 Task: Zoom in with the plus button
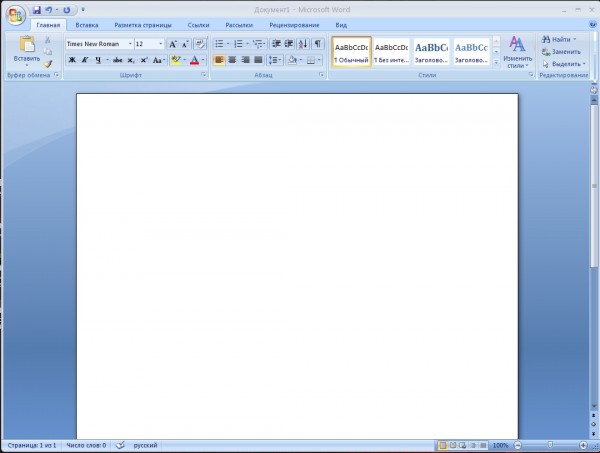click(583, 445)
